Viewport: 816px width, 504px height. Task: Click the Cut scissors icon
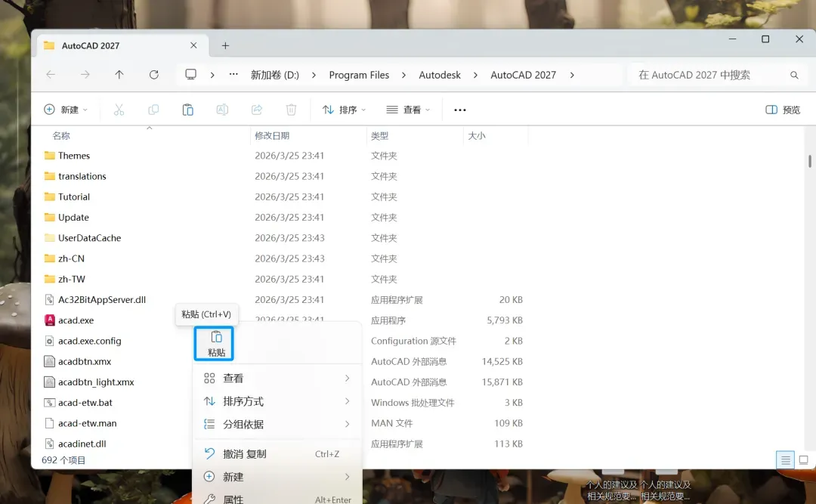pyautogui.click(x=119, y=110)
